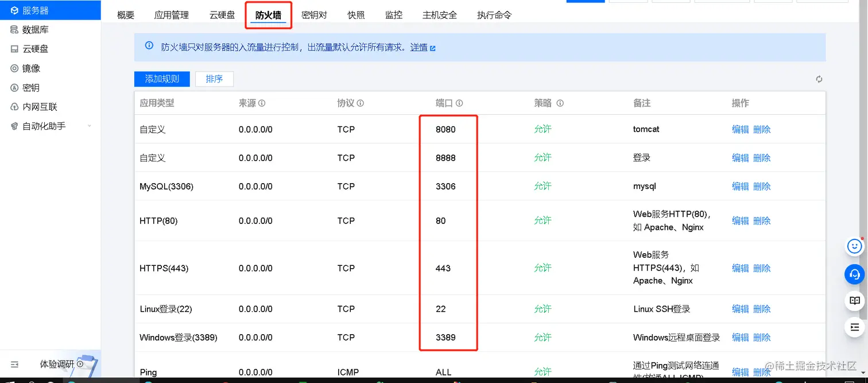Click the info icon next to 策略
868x383 pixels.
click(560, 103)
